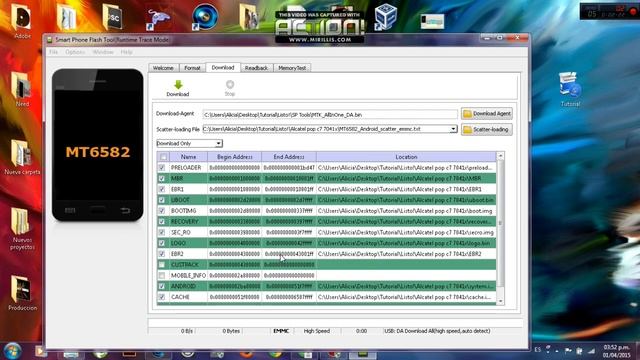Switch to the Readback tab
Screen dimensions: 640x360
[256, 68]
